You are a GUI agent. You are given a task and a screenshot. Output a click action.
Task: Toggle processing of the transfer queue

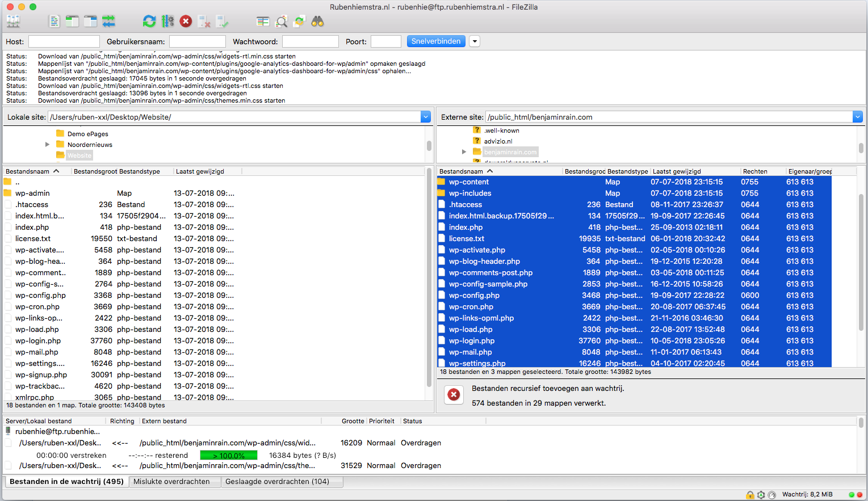pos(167,22)
